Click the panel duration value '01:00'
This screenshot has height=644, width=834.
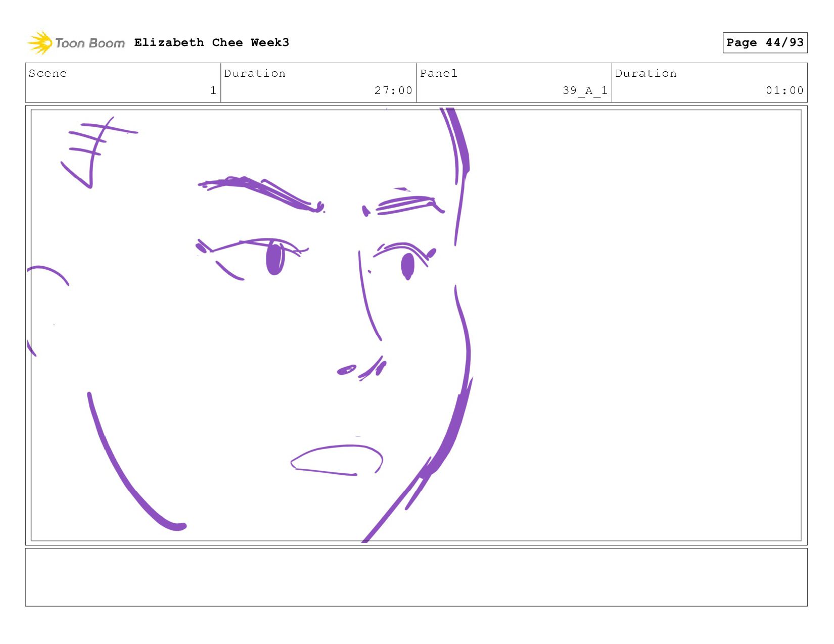pos(784,90)
